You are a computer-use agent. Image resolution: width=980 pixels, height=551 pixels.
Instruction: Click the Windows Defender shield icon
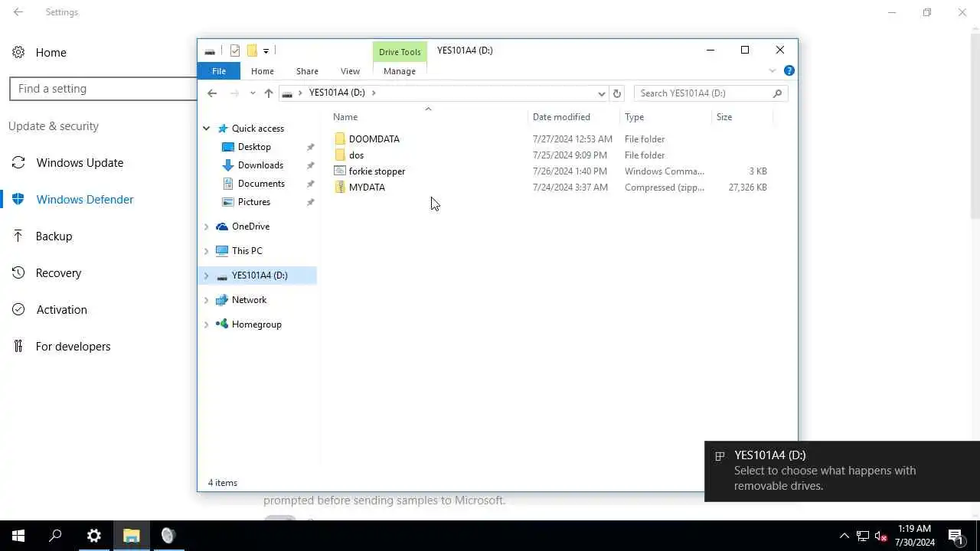click(18, 199)
